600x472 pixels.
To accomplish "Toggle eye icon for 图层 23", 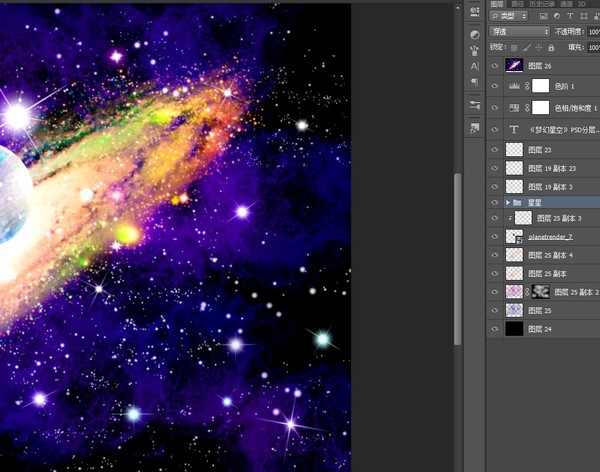I will click(495, 149).
